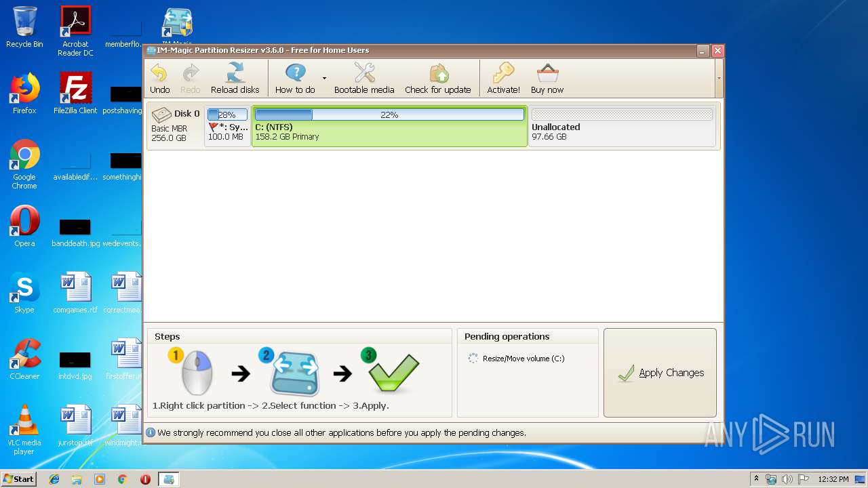Open the Buy now basket icon

(x=547, y=79)
